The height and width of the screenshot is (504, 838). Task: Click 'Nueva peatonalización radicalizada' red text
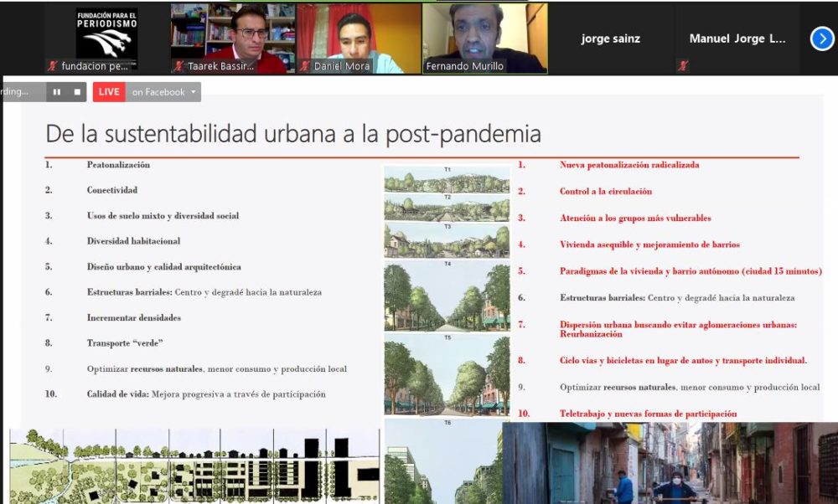[628, 165]
